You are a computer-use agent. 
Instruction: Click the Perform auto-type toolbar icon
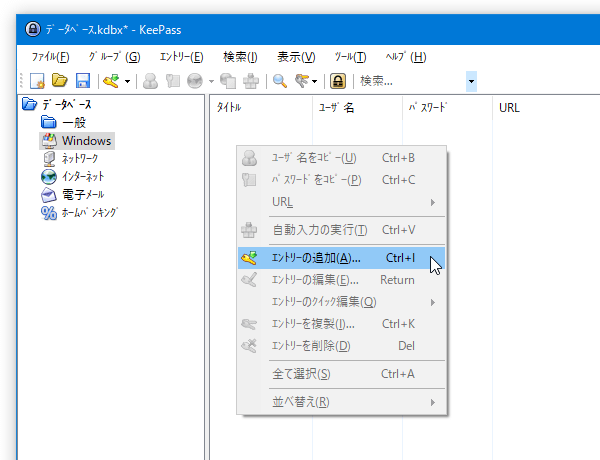coord(251,81)
